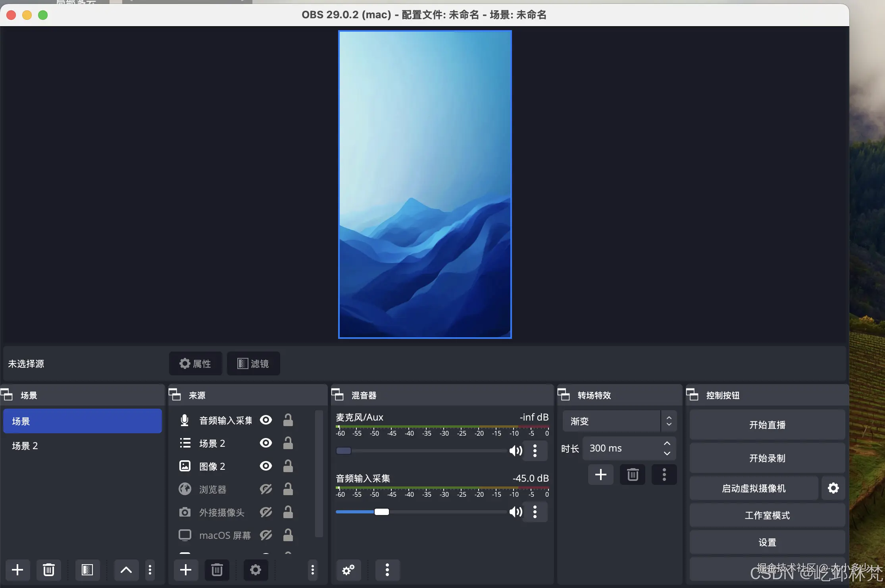
Task: Toggle lock on 音频输入采集 source
Action: 288,420
